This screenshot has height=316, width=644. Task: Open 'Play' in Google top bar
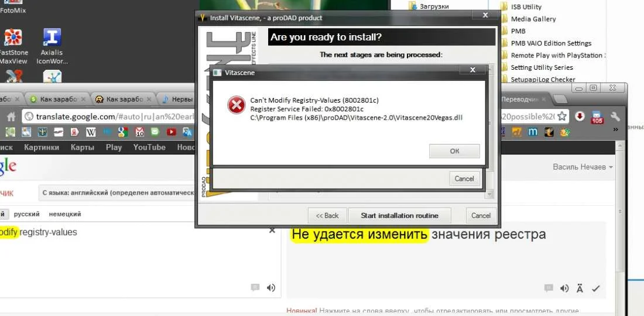[114, 147]
